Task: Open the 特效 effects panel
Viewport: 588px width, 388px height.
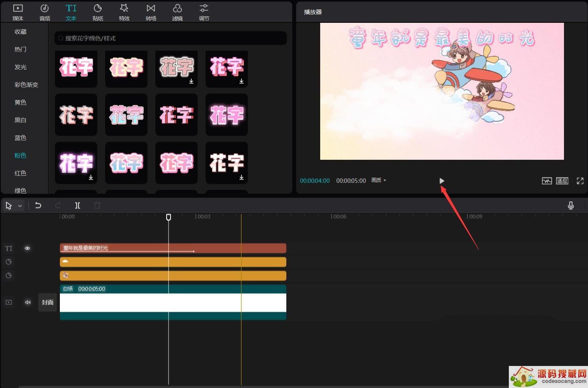Action: (124, 12)
